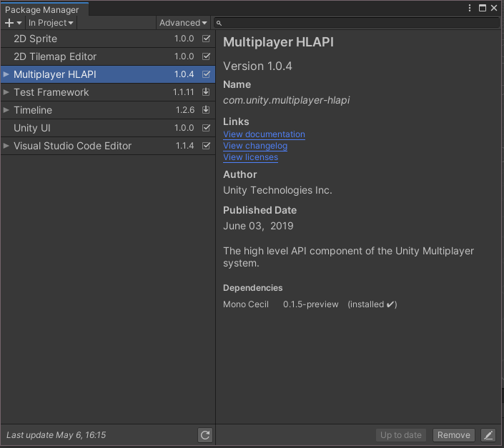Open the View changelog link
This screenshot has height=448, width=504.
(255, 146)
